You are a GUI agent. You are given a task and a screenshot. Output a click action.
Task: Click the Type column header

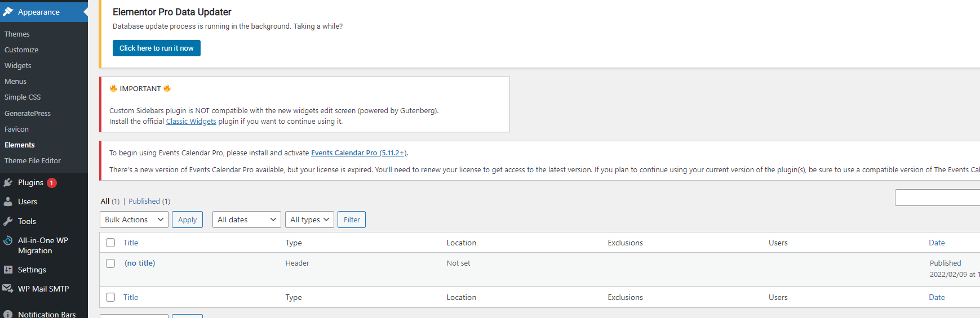293,243
